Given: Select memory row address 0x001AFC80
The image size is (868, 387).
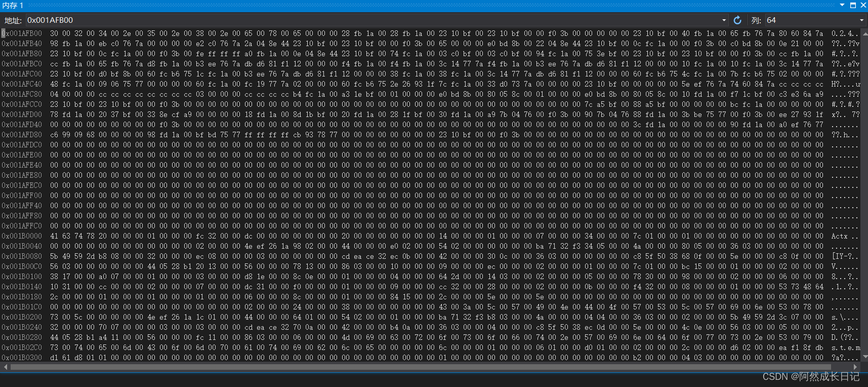Looking at the screenshot, I should coord(22,94).
